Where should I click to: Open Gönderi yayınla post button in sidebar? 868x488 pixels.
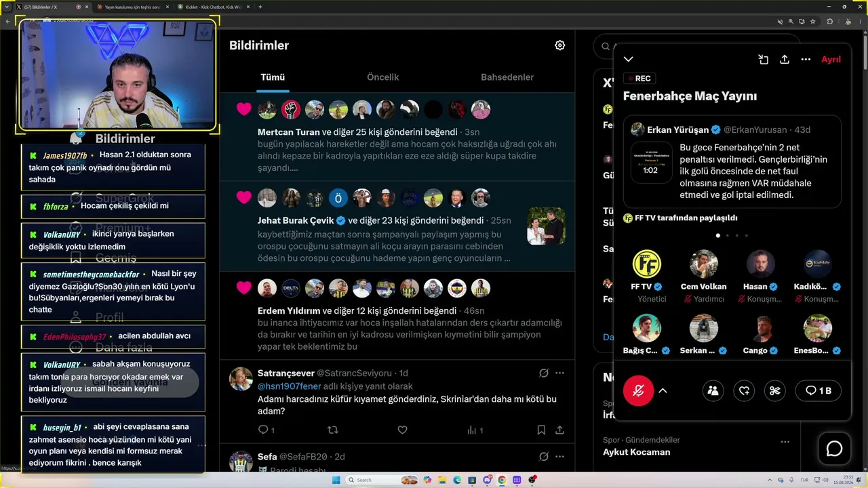(130, 382)
